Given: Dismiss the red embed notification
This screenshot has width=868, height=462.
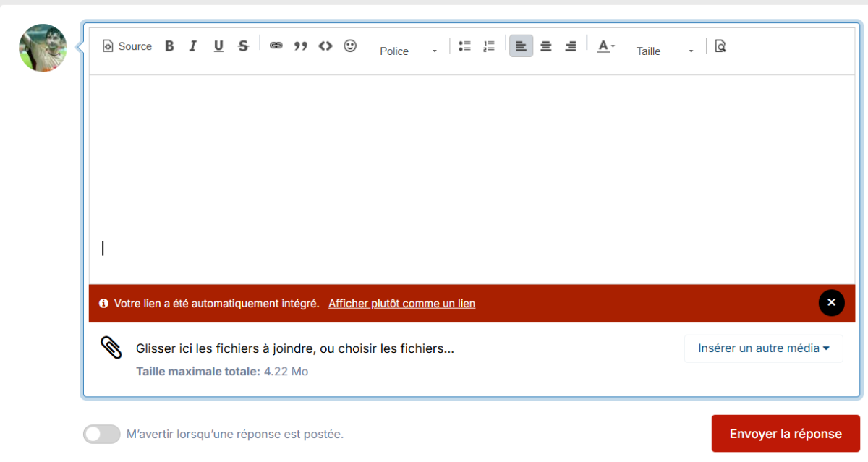Looking at the screenshot, I should [832, 303].
